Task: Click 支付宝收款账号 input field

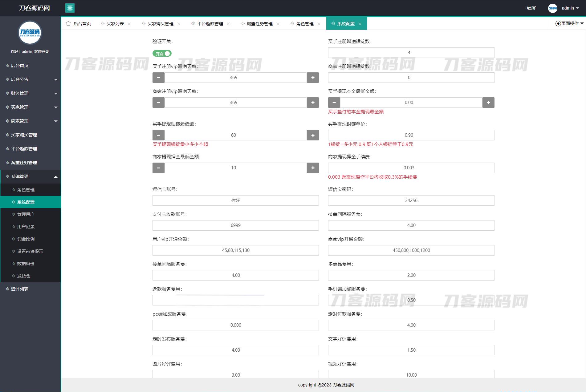Action: pos(235,225)
